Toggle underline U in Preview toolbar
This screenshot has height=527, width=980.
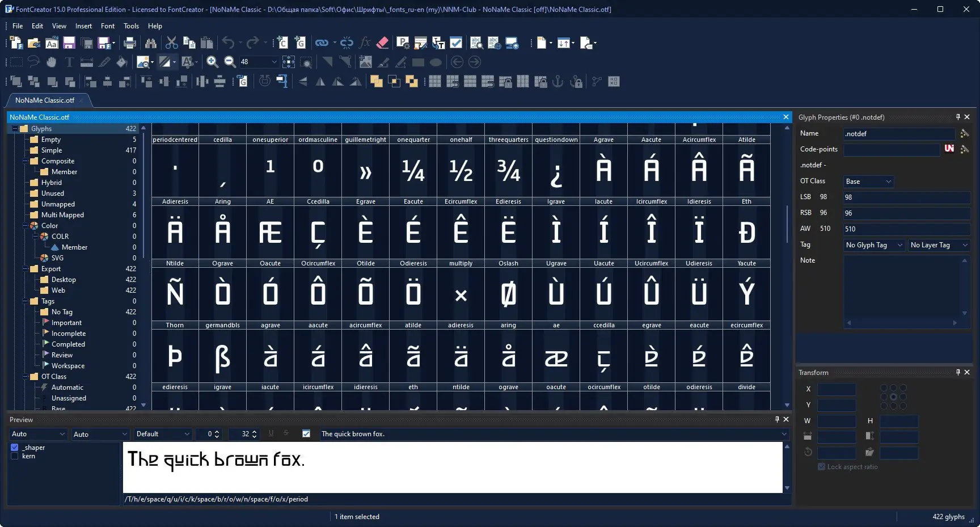point(271,433)
